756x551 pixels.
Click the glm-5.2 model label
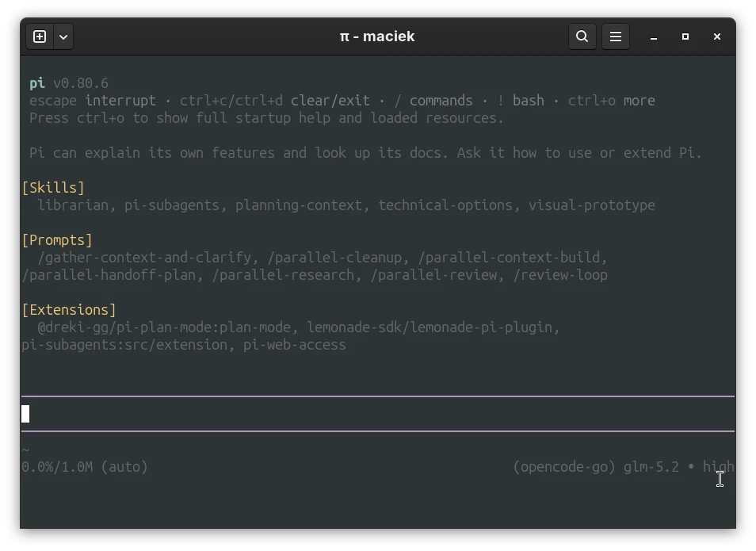pyautogui.click(x=651, y=467)
